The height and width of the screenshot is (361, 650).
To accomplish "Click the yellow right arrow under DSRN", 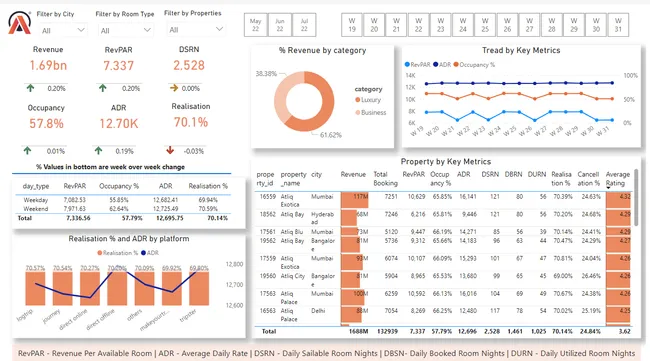I will [x=174, y=88].
